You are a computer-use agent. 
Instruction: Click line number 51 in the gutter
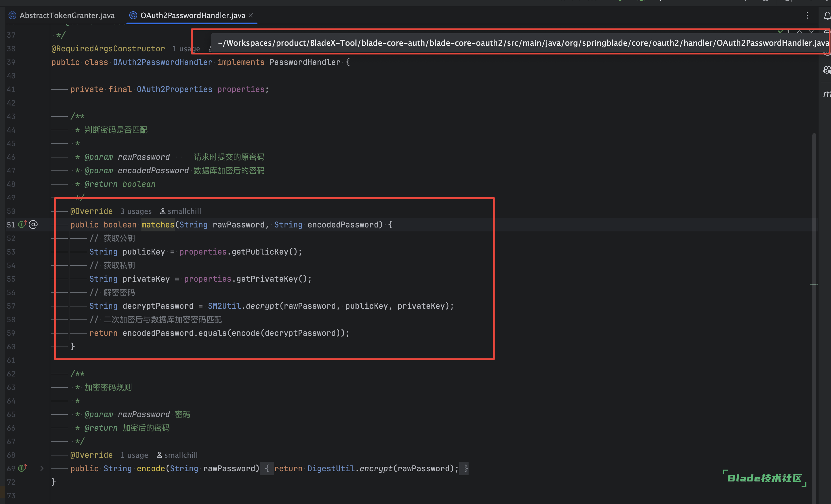coord(11,225)
